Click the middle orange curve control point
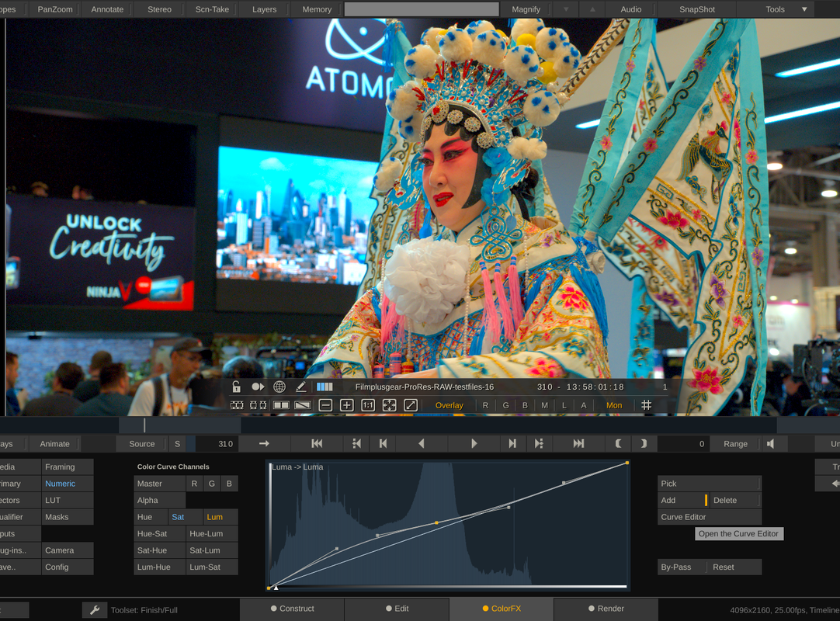This screenshot has height=621, width=840. tap(436, 522)
